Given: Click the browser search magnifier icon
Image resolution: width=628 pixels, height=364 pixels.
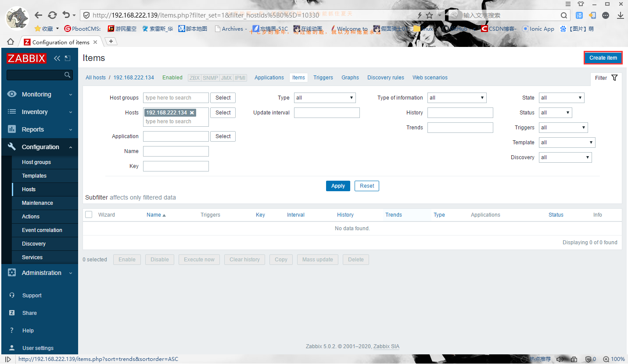Looking at the screenshot, I should (x=564, y=15).
